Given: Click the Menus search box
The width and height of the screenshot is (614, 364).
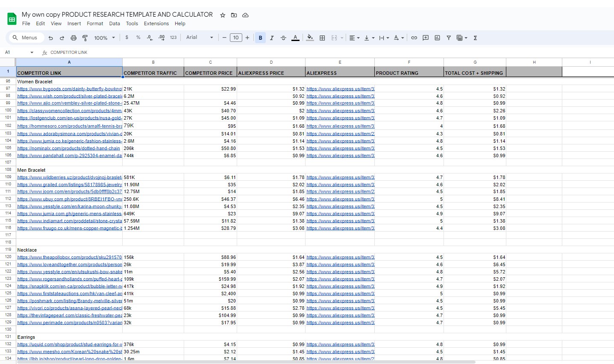Looking at the screenshot, I should [x=26, y=38].
